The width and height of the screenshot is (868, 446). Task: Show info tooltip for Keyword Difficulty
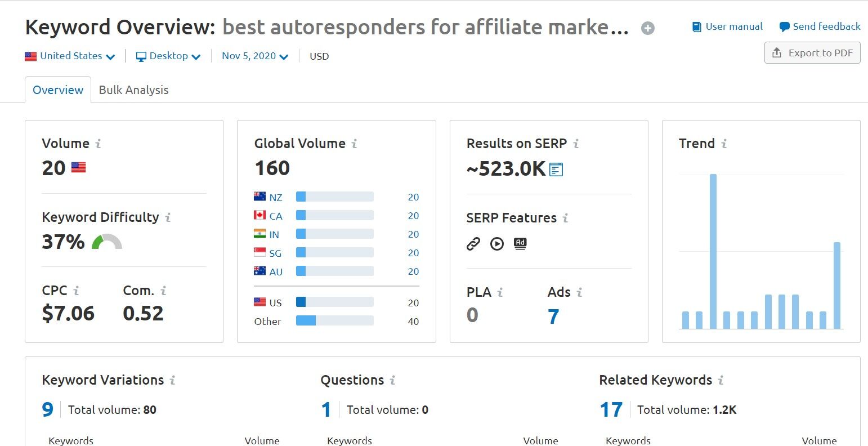[168, 218]
